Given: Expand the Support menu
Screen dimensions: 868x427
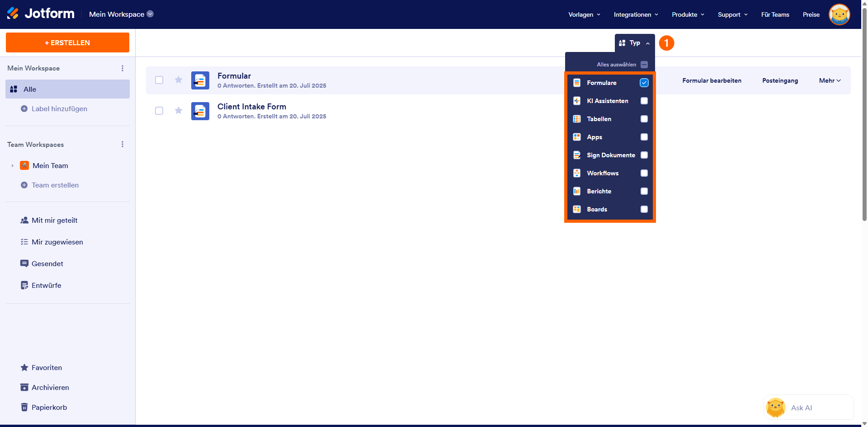Looking at the screenshot, I should [733, 14].
